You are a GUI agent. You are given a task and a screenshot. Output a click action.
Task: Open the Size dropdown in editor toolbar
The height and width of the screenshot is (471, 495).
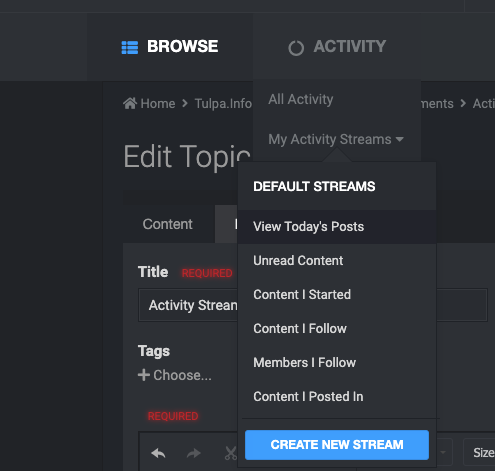[480, 452]
